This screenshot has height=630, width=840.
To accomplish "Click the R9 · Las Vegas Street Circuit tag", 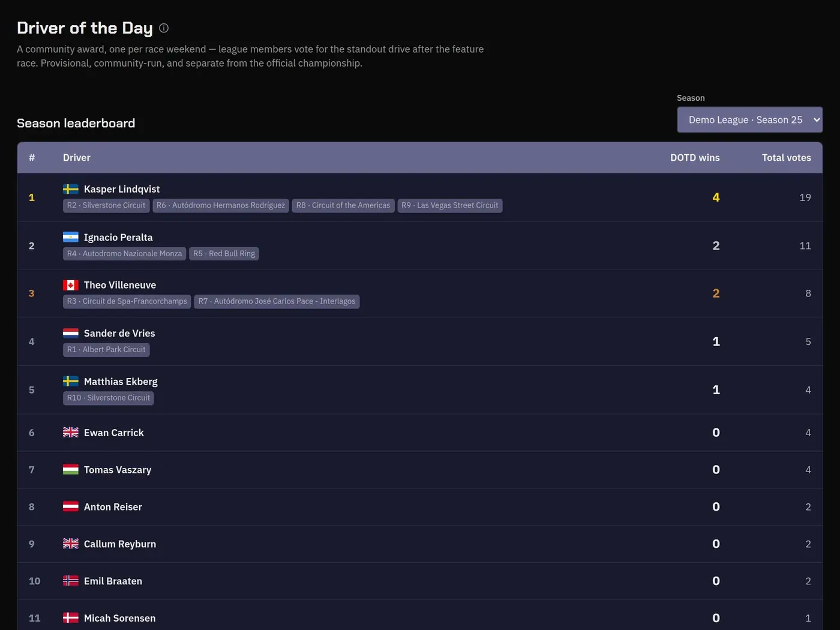I will pos(450,206).
